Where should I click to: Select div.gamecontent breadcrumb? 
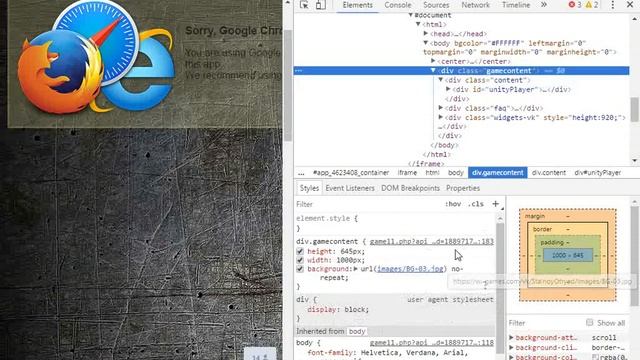[498, 173]
